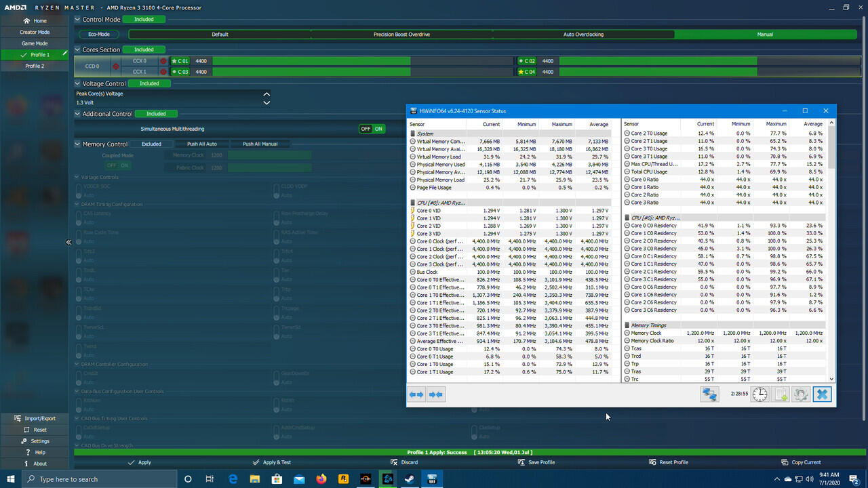Open Home in Ryzen Master sidebar
This screenshot has width=868, height=488.
(35, 20)
